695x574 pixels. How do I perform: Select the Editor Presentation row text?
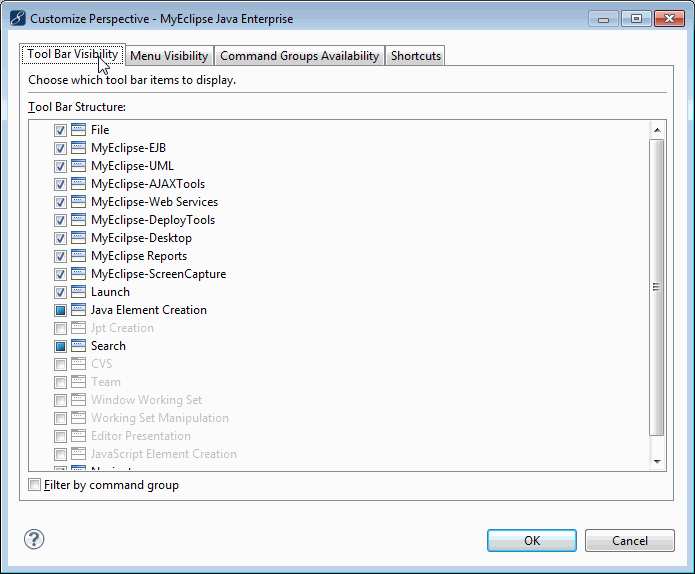(141, 436)
